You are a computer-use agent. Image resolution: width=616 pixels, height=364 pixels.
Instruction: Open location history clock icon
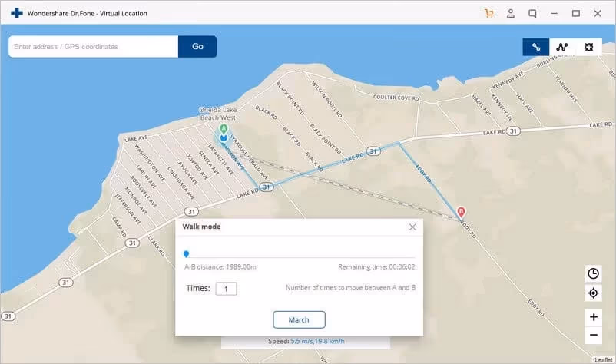[x=593, y=273]
